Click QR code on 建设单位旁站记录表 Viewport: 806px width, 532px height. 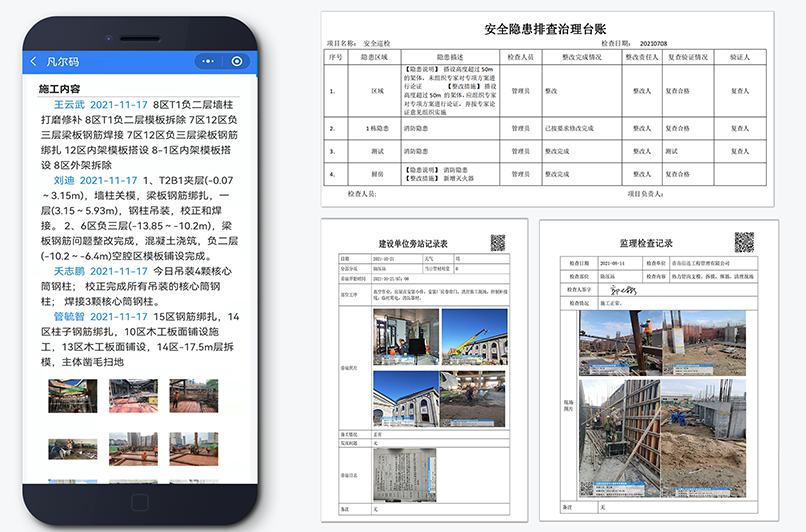tap(498, 243)
